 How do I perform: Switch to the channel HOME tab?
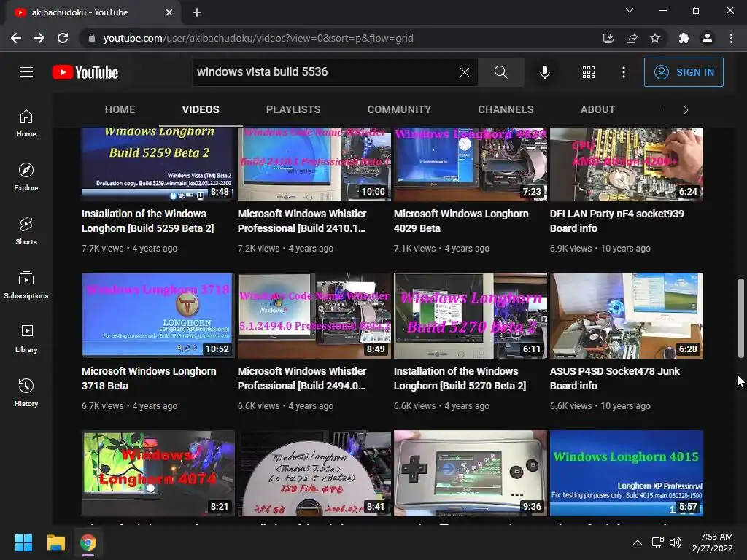120,109
